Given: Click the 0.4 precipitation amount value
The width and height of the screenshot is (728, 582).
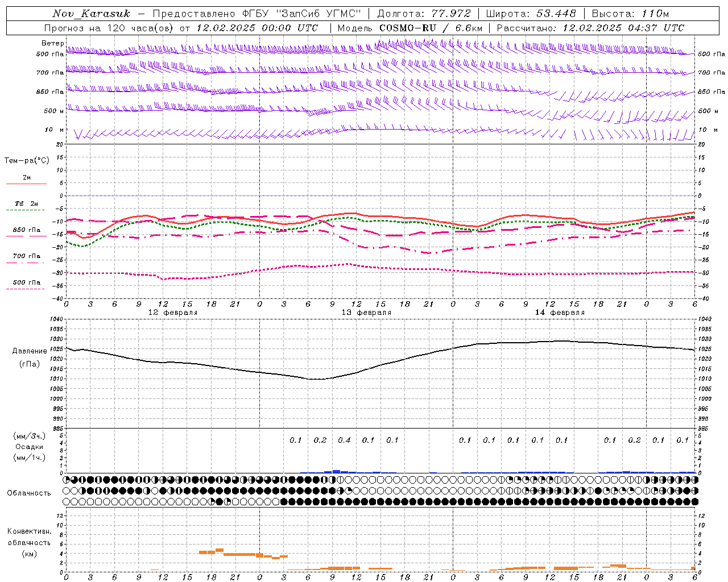Looking at the screenshot, I should (344, 440).
